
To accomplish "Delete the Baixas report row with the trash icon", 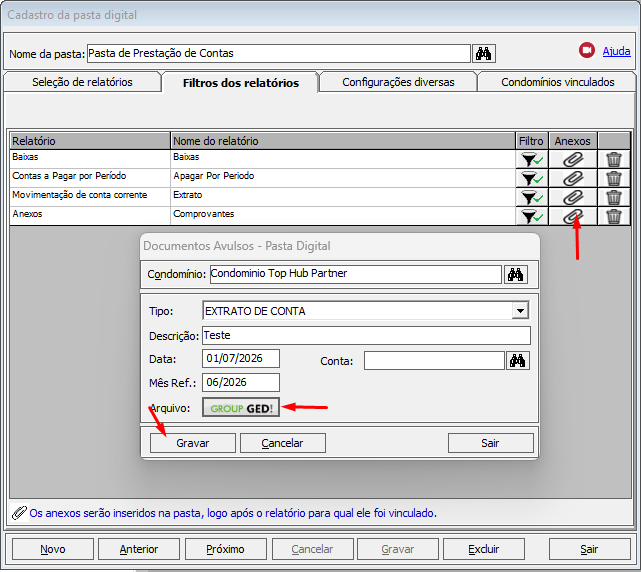I will (614, 159).
